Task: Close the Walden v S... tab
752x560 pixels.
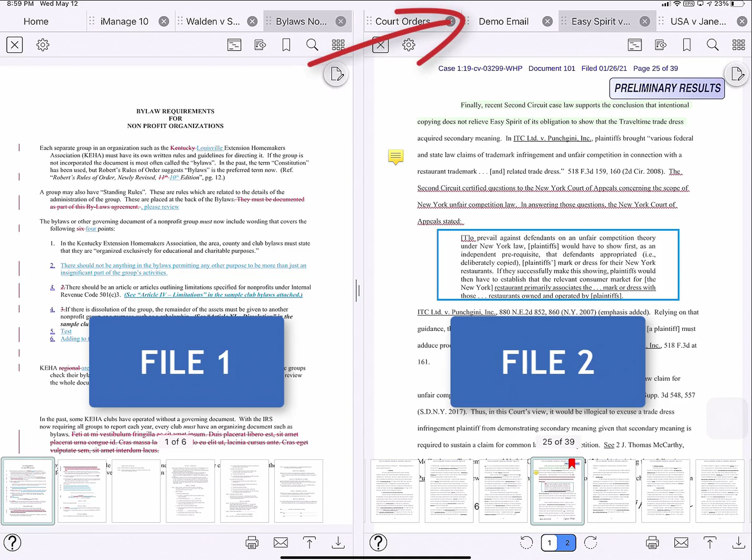Action: (x=252, y=21)
